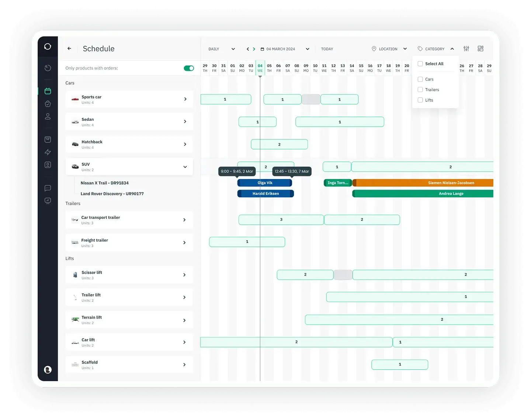
Task: Toggle Only products with orders switch
Action: pos(189,68)
